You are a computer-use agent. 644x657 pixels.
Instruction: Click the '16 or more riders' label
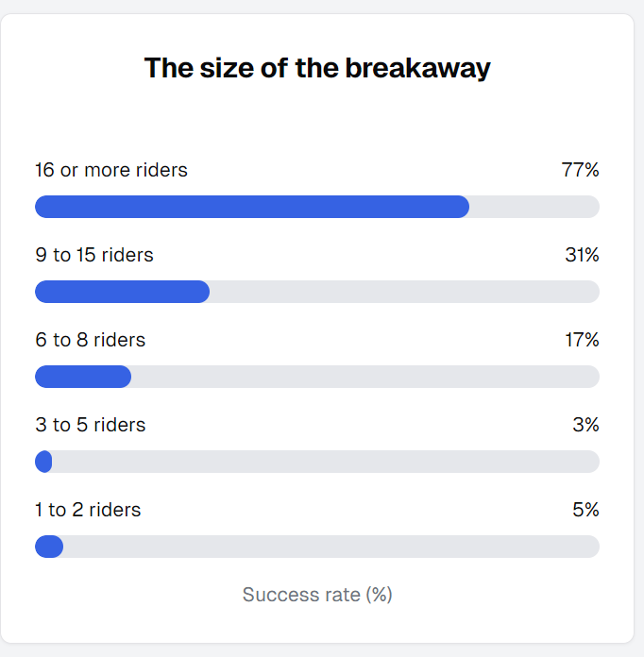click(x=111, y=170)
